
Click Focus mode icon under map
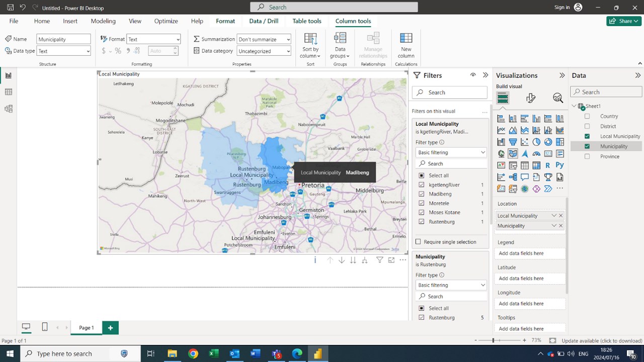click(391, 260)
